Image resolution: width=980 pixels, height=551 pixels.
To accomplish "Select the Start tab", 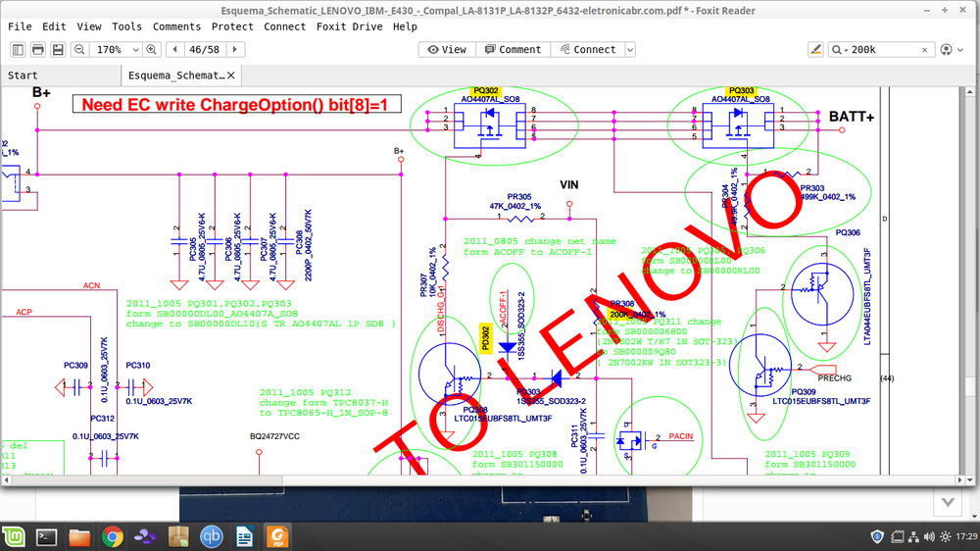I will point(23,75).
